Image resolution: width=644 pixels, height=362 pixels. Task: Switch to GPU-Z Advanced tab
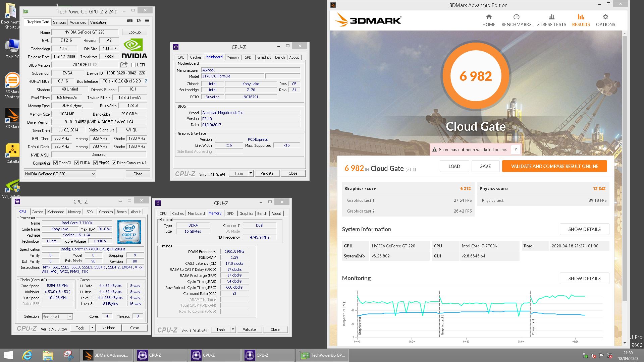coord(78,22)
